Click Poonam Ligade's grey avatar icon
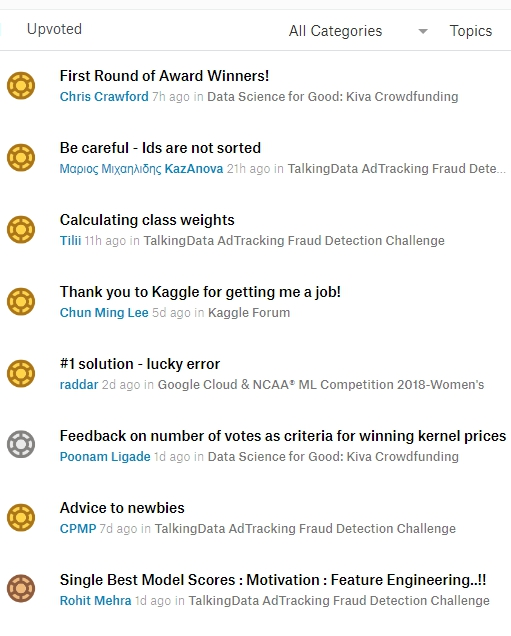This screenshot has height=636, width=511. tap(21, 444)
